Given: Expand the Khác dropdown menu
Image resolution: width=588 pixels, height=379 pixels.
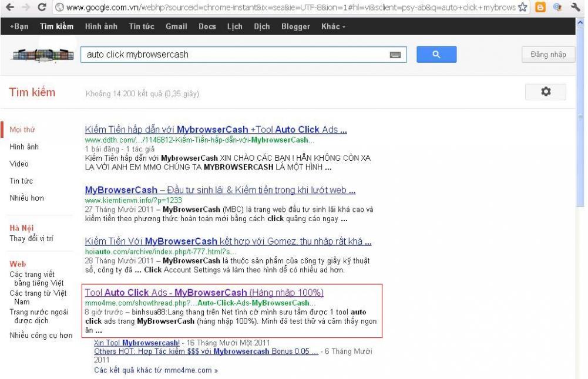Looking at the screenshot, I should click(x=333, y=26).
